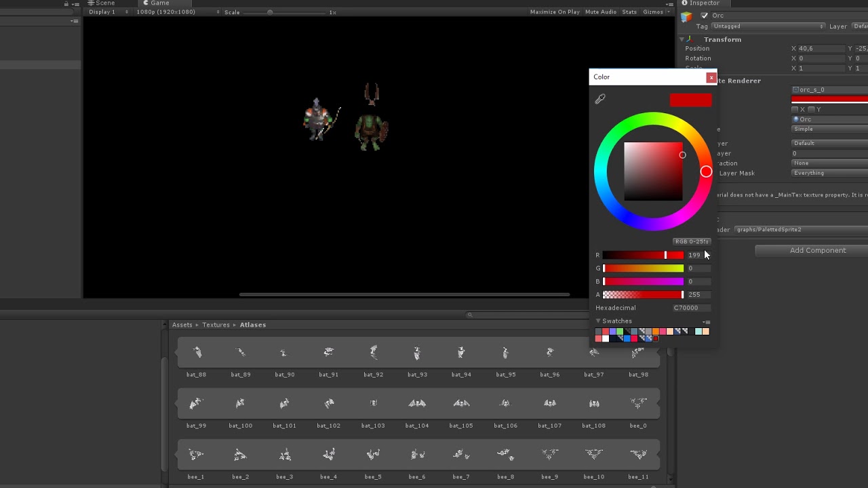Click the Rotation X field
This screenshot has width=868, height=488.
[822, 59]
